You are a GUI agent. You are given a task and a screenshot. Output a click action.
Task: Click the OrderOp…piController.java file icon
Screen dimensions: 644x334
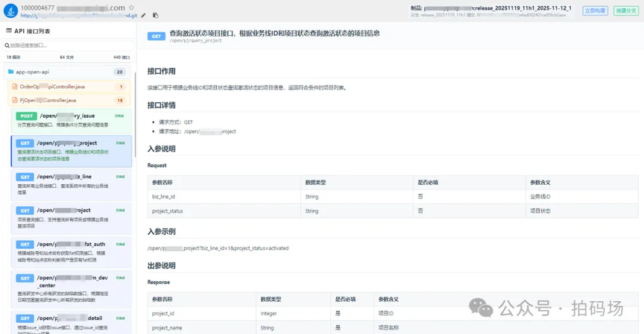(x=15, y=86)
